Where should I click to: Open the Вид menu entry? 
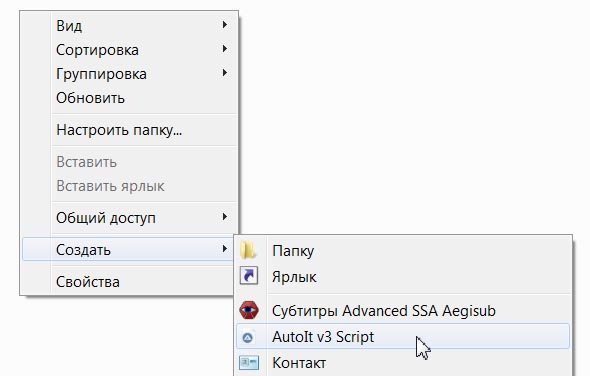point(129,26)
